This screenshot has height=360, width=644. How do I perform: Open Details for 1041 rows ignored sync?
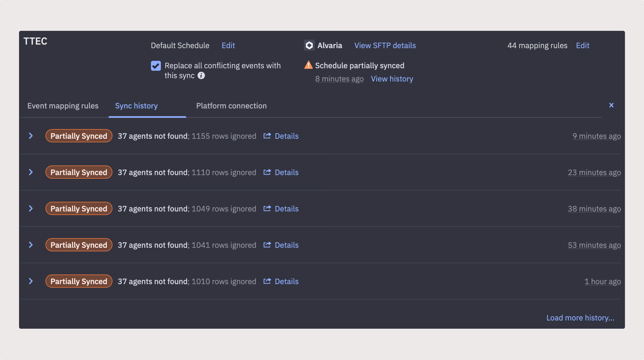click(286, 245)
